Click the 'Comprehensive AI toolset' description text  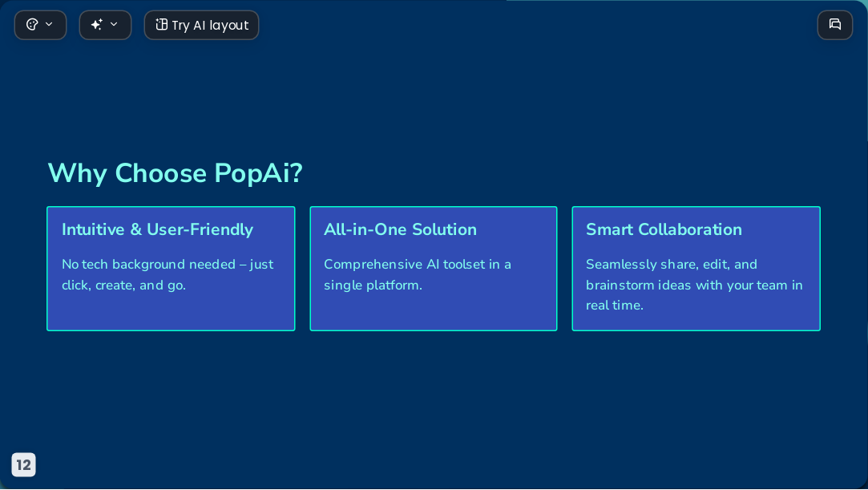click(418, 274)
